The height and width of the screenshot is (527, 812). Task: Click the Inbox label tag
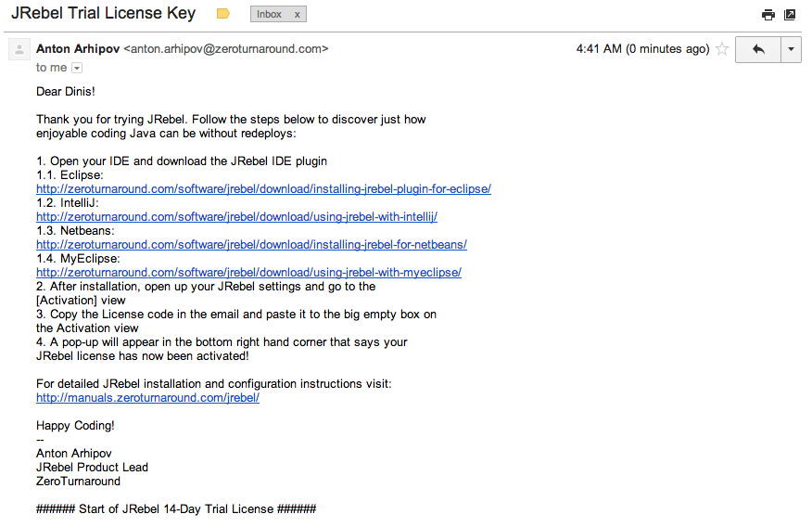(x=270, y=15)
